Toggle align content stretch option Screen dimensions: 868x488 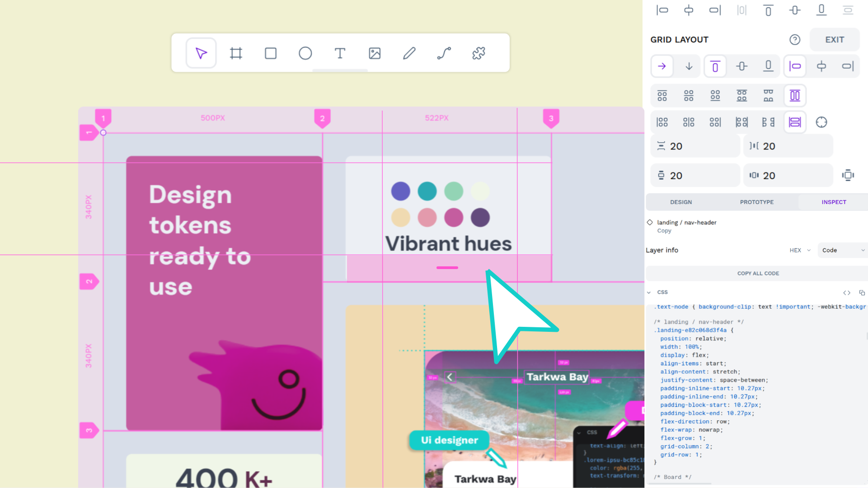coord(795,96)
